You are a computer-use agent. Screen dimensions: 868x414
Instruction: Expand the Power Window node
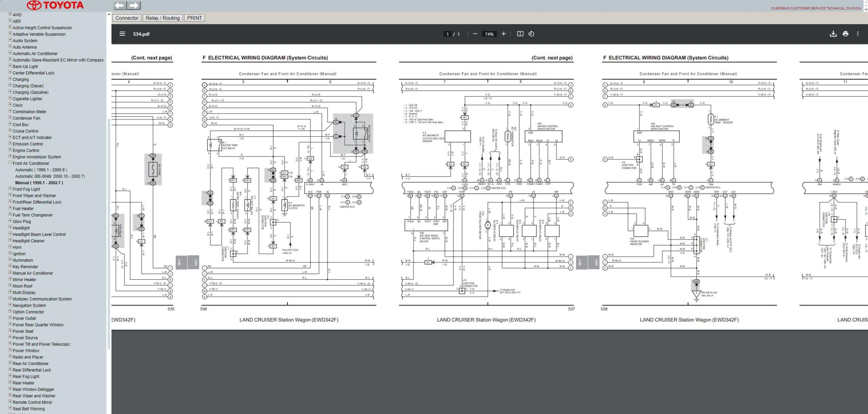coord(10,350)
